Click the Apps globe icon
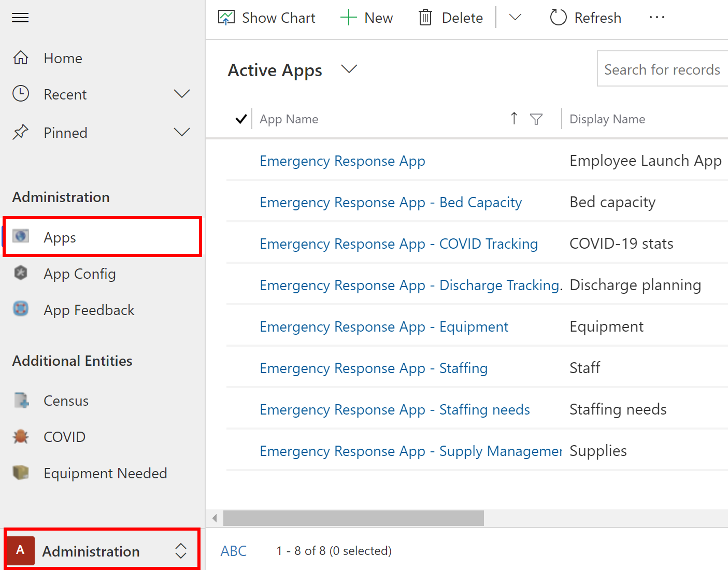 21,236
